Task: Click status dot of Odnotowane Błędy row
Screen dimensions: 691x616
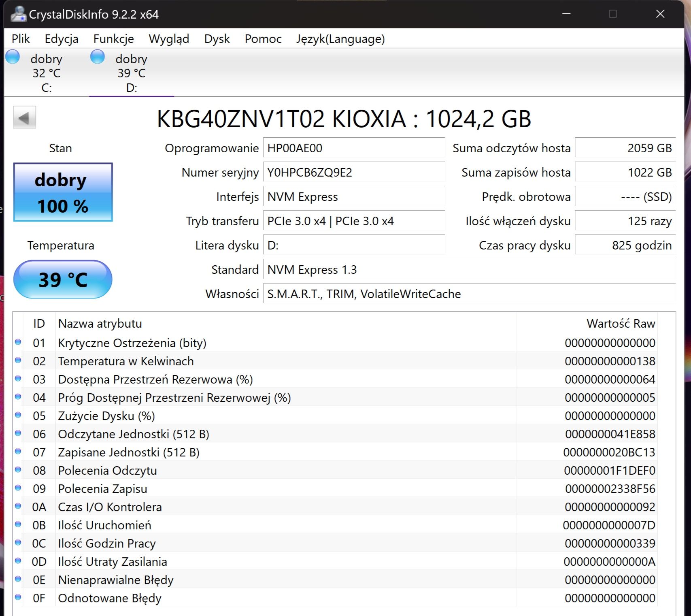Action: click(x=18, y=597)
